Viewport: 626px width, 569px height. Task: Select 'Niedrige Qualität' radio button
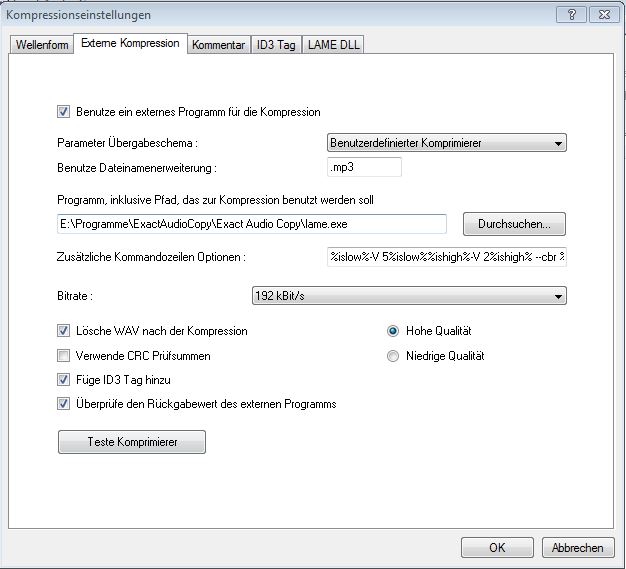click(393, 356)
